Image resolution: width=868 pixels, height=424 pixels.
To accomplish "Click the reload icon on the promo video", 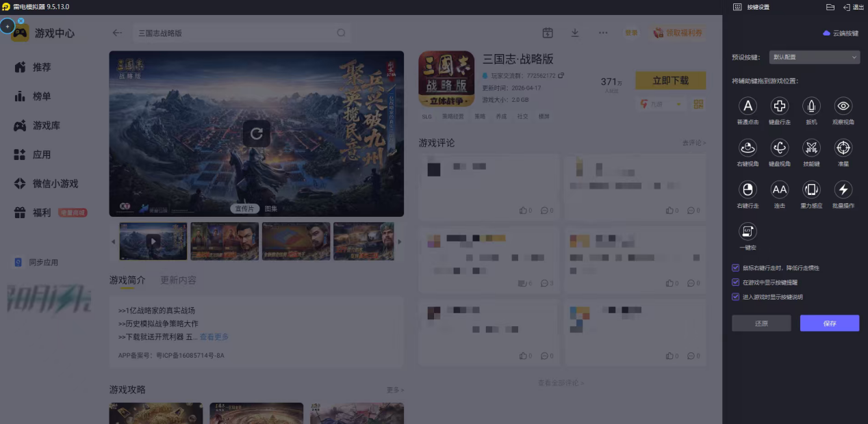I will click(256, 133).
